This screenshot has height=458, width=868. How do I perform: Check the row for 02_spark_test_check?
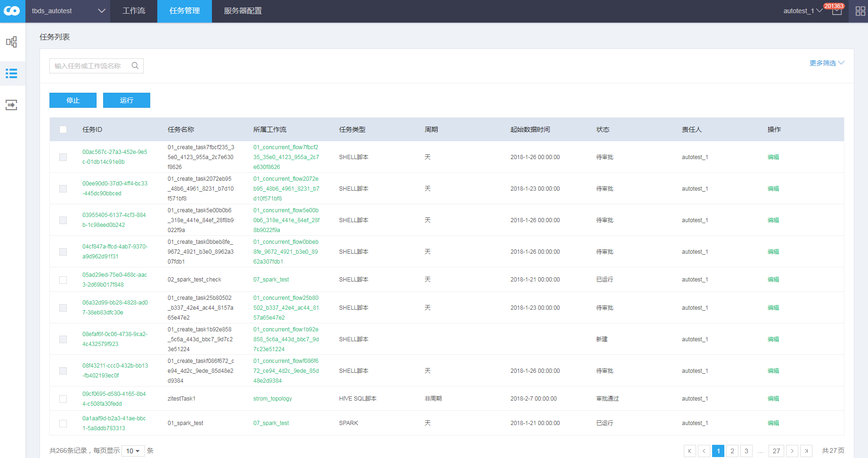coord(63,280)
